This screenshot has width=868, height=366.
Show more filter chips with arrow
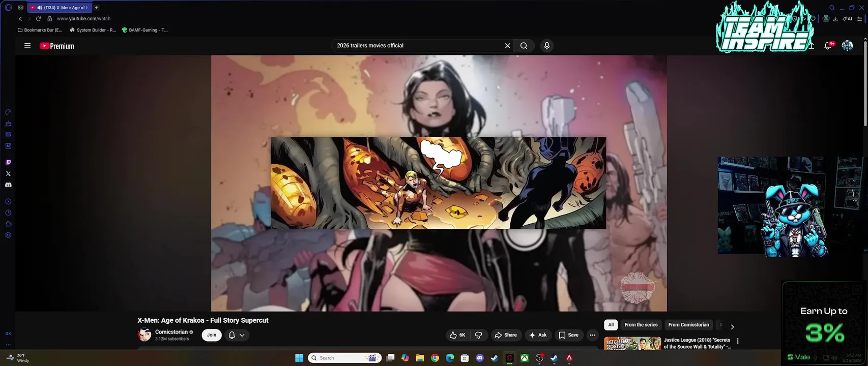[x=732, y=327]
